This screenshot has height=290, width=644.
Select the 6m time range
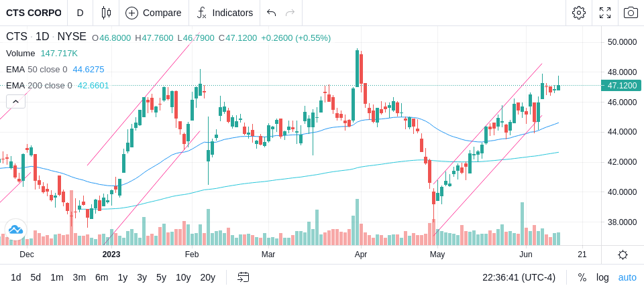point(101,278)
